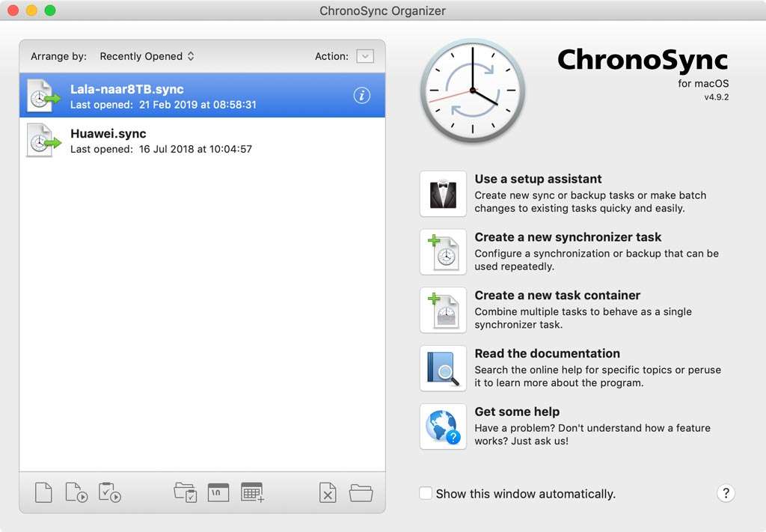766x532 pixels.
Task: Click the question mark help button
Action: point(726,493)
